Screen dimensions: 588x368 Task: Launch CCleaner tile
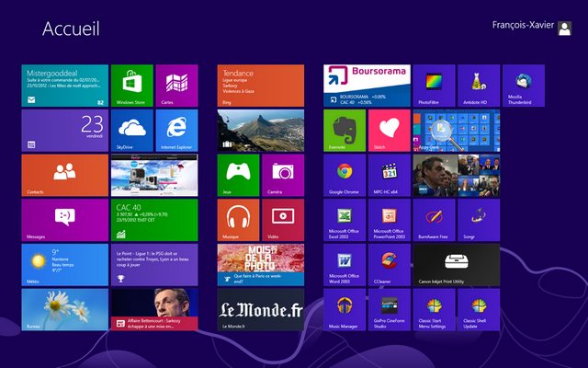pos(390,265)
